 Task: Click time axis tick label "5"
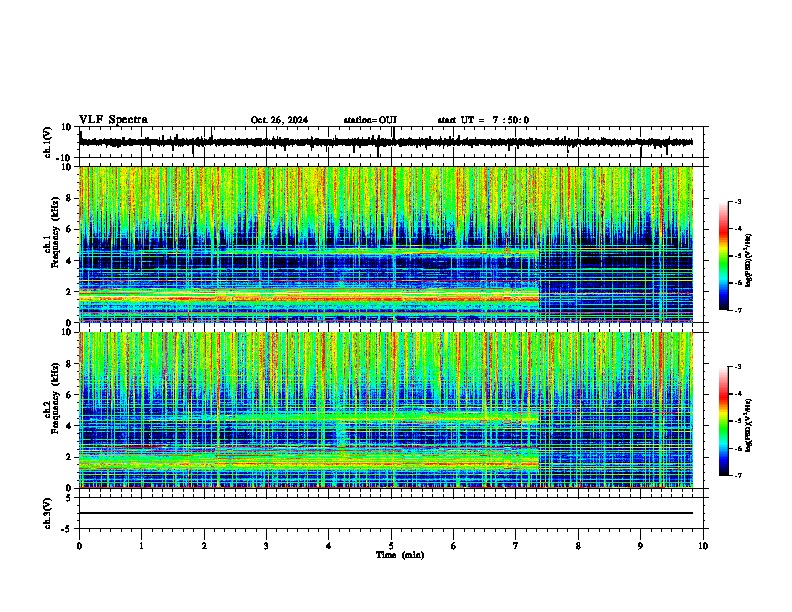tap(391, 546)
